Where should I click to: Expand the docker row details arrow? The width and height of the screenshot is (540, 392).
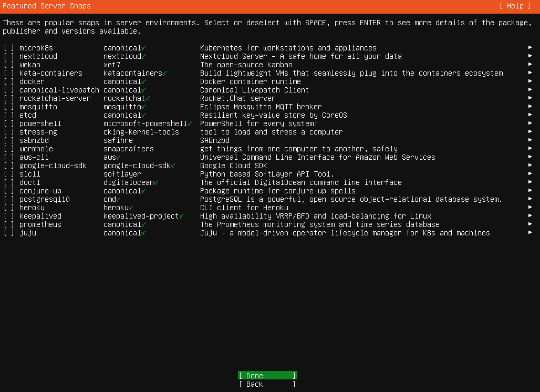530,81
